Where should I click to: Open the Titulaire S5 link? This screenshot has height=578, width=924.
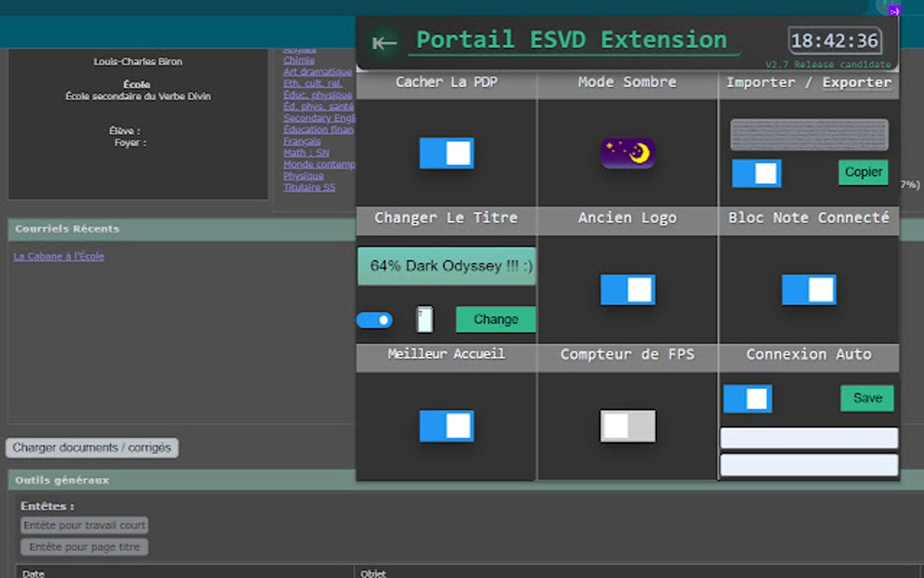pyautogui.click(x=309, y=188)
